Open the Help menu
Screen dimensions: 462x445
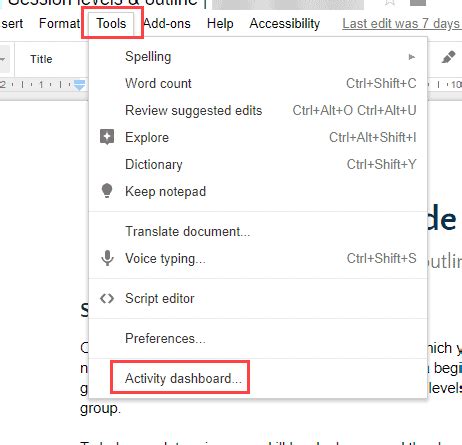pyautogui.click(x=220, y=24)
